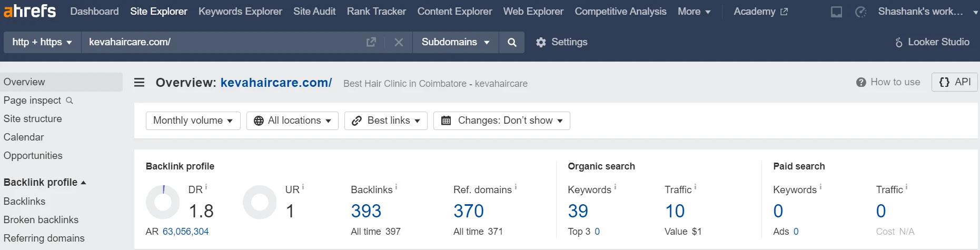Click the kevahaircare.com/ title link
This screenshot has width=980, height=250.
(x=276, y=83)
